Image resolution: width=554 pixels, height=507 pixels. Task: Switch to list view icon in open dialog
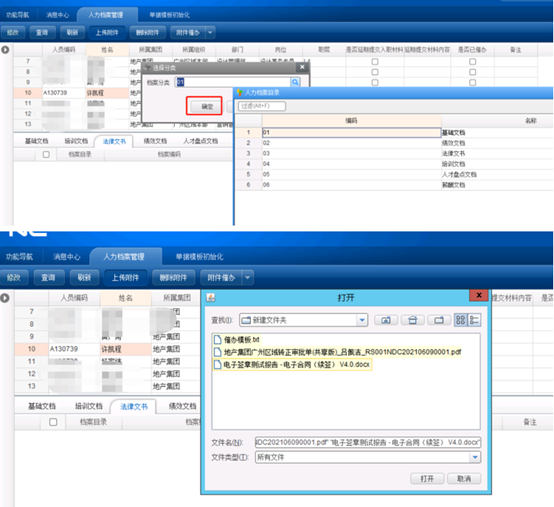click(x=460, y=320)
